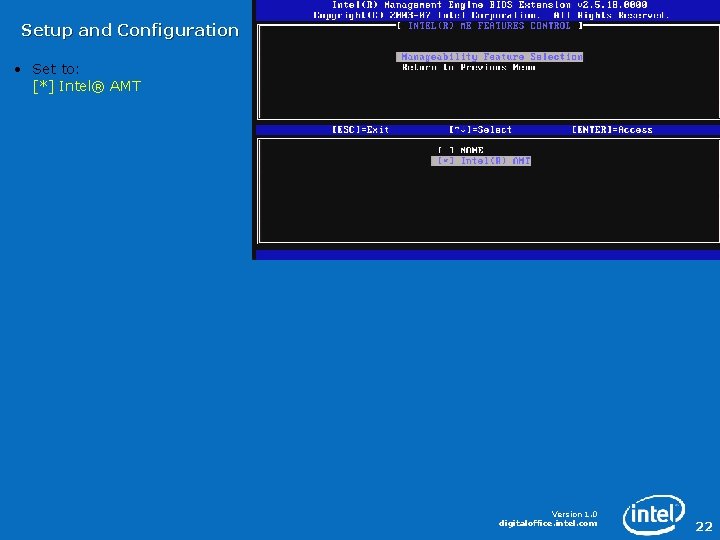Click the Set to: bullet text
Image resolution: width=720 pixels, height=540 pixels.
coord(56,69)
